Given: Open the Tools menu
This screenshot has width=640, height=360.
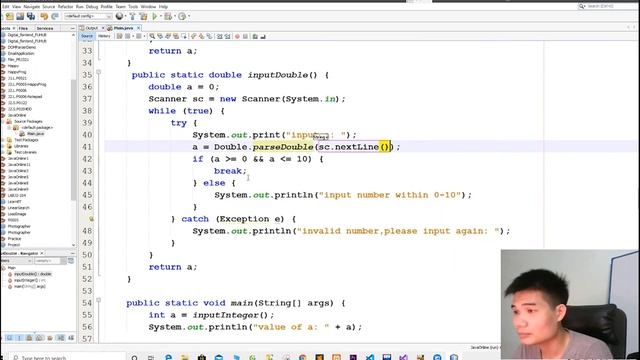Looking at the screenshot, I should [x=133, y=7].
